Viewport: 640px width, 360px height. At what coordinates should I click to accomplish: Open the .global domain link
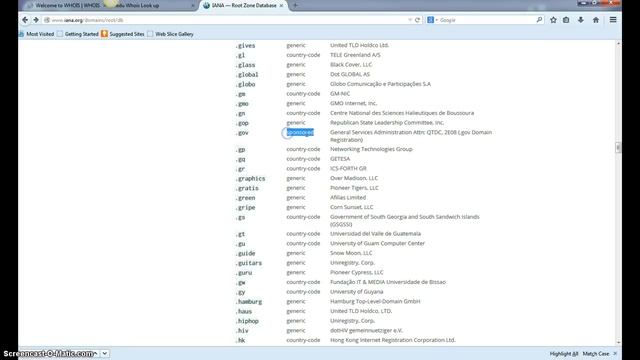[x=247, y=75]
